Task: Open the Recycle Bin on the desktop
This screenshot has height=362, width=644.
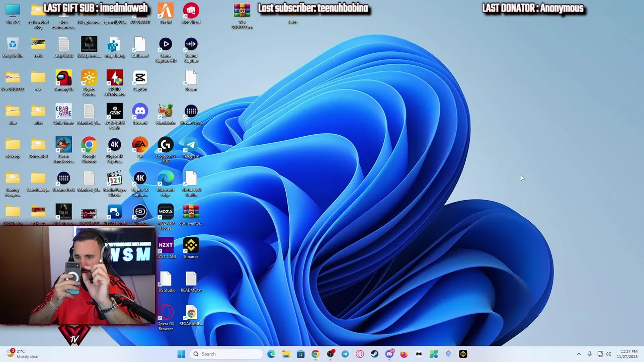Action: [13, 48]
